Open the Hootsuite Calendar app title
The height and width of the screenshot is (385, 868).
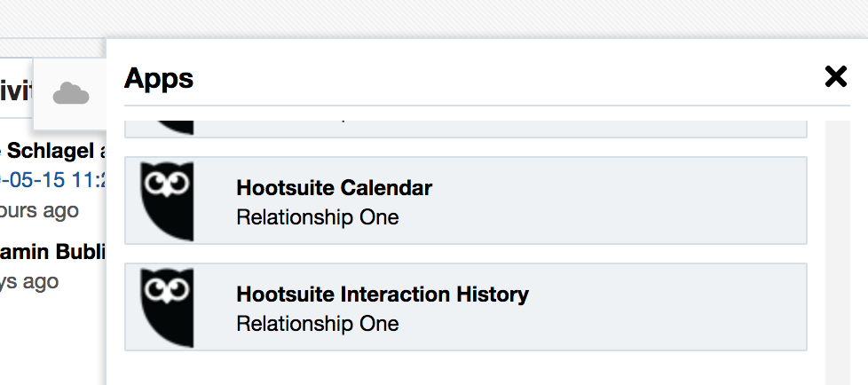point(334,188)
